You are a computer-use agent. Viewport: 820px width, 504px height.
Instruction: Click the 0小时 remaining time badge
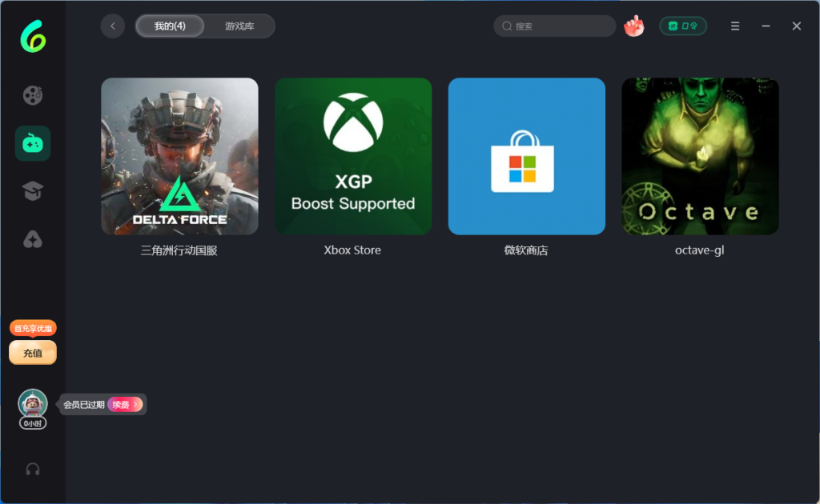(32, 423)
